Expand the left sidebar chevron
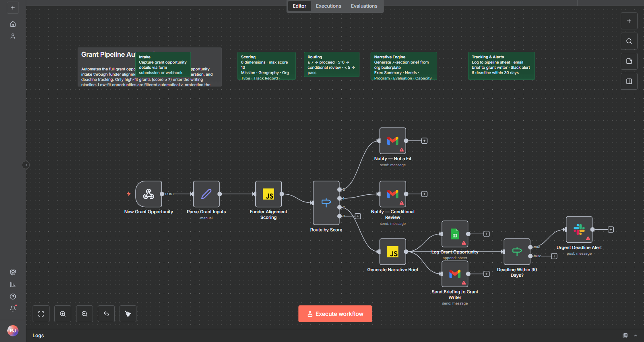 26,165
